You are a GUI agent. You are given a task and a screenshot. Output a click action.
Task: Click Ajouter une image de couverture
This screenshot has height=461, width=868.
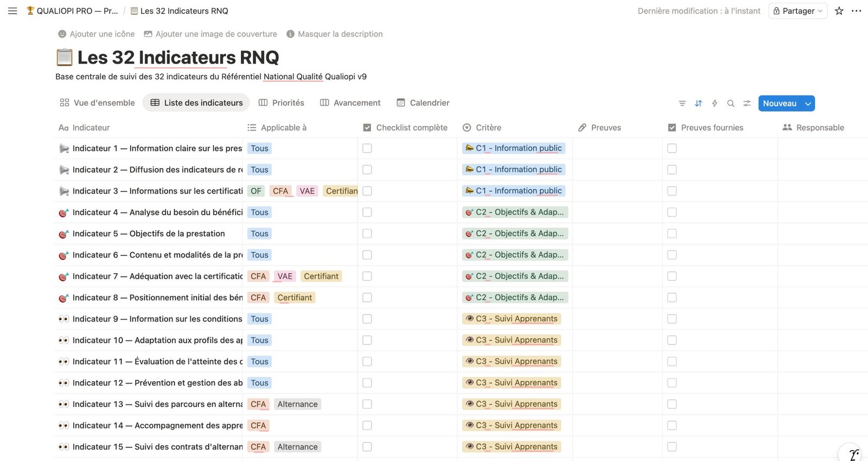coord(210,34)
